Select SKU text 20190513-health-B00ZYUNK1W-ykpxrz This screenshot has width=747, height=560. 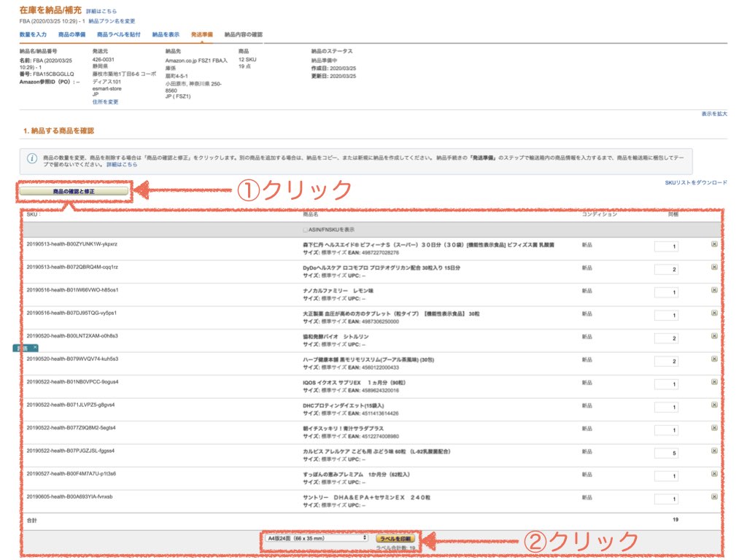[x=72, y=244]
